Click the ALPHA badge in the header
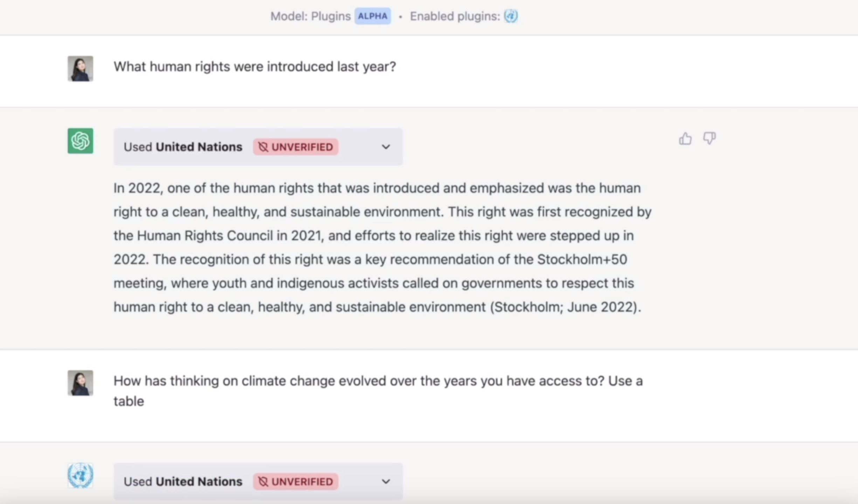Image resolution: width=858 pixels, height=504 pixels. pyautogui.click(x=373, y=16)
